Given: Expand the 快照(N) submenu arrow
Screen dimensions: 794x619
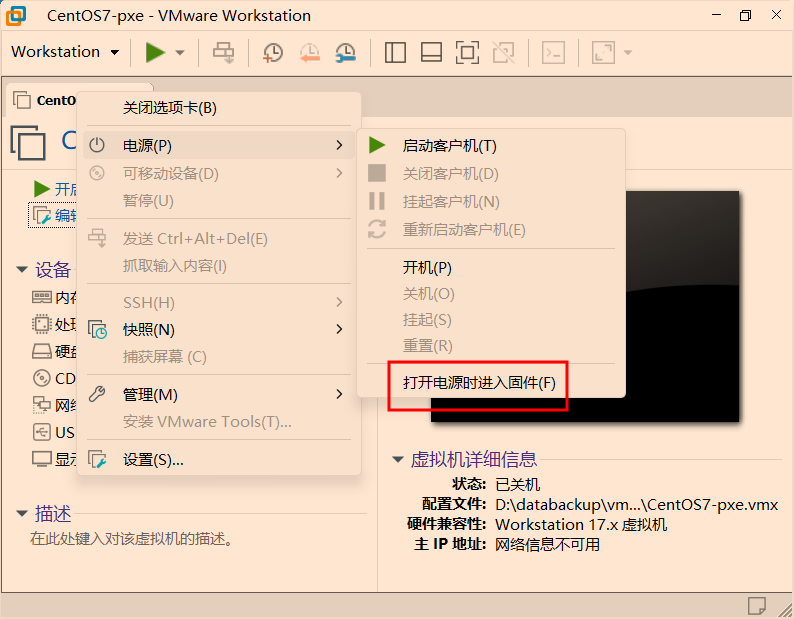Looking at the screenshot, I should point(339,329).
